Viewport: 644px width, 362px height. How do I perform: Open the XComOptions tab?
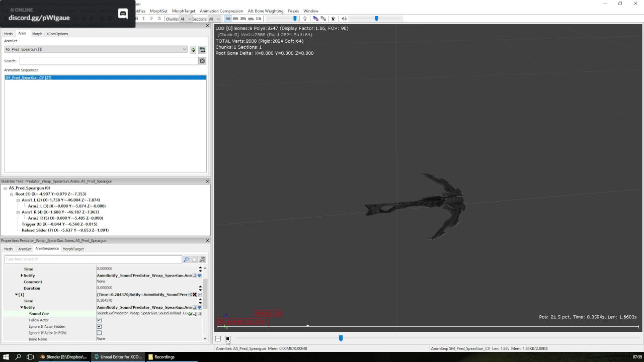click(x=57, y=34)
